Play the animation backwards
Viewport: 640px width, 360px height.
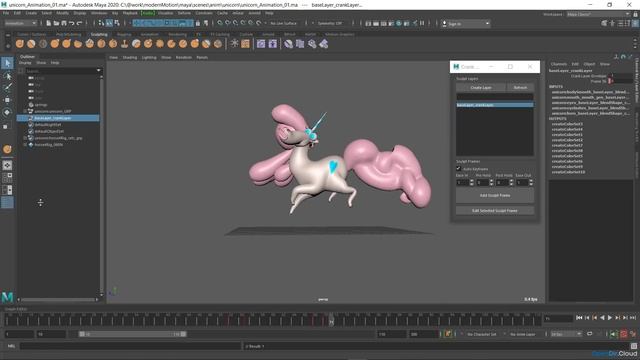(602, 318)
